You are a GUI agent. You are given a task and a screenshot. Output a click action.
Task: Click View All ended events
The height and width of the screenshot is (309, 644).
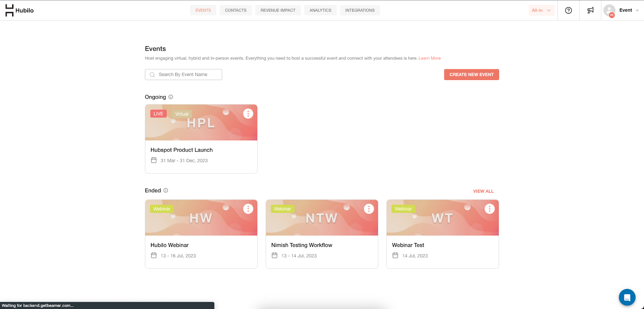point(483,192)
